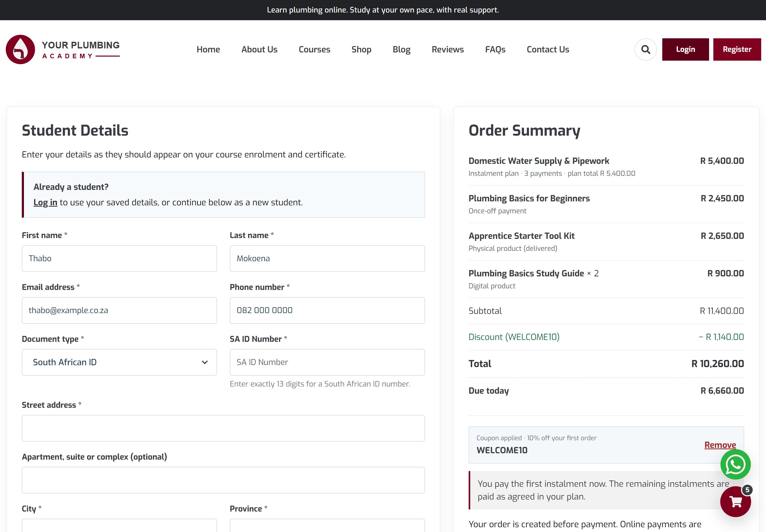Navigate to Courses menu
The image size is (766, 532).
tap(314, 49)
